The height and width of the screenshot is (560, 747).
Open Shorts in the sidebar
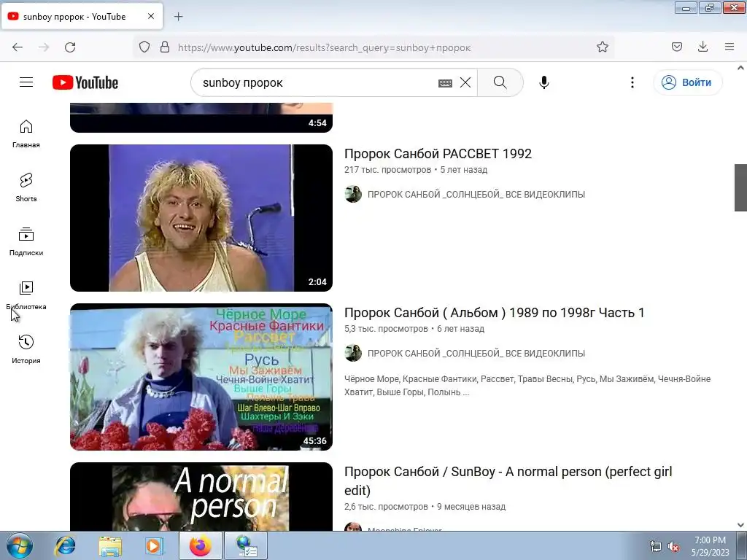[26, 187]
